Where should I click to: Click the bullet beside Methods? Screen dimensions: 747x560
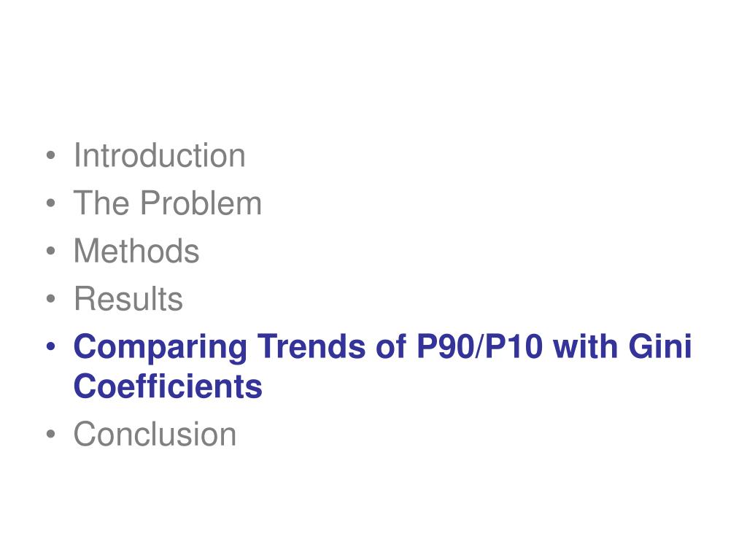tap(51, 251)
